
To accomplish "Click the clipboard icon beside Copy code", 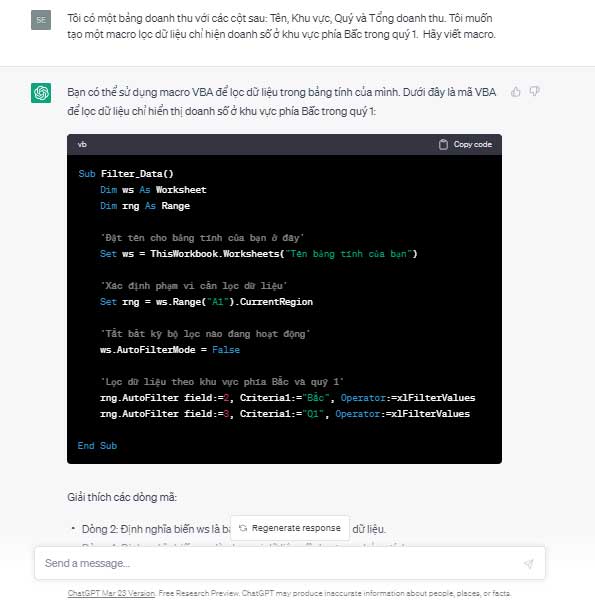I will tap(443, 145).
